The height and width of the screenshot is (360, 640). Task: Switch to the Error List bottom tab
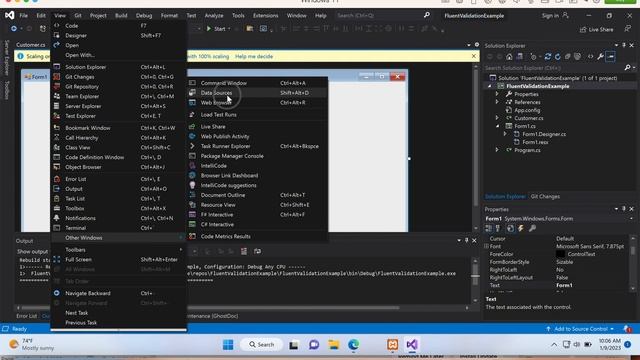point(27,316)
